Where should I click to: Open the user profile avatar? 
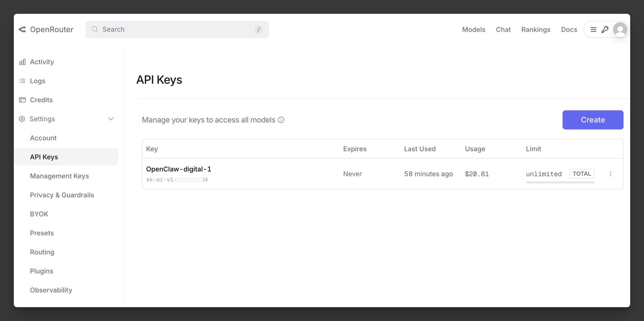(620, 30)
